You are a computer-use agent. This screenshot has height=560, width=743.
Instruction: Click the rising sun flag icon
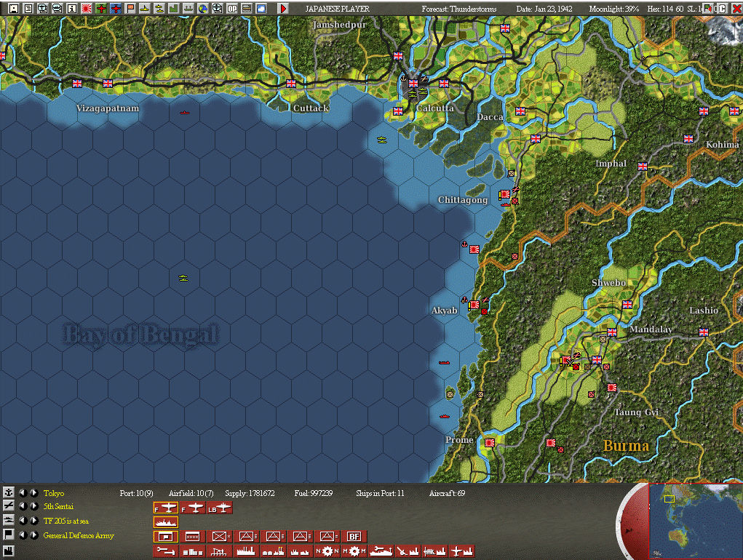coord(87,8)
